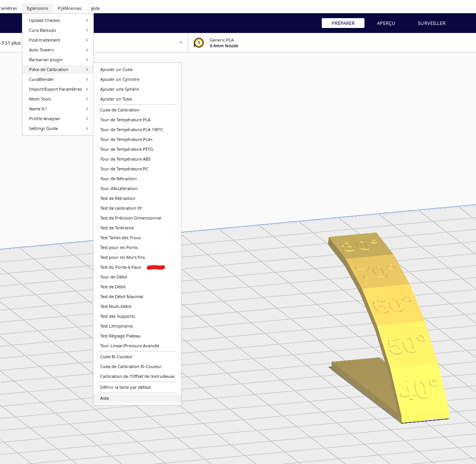Expand Barbarian plugin submenu
The height and width of the screenshot is (464, 476).
[58, 60]
